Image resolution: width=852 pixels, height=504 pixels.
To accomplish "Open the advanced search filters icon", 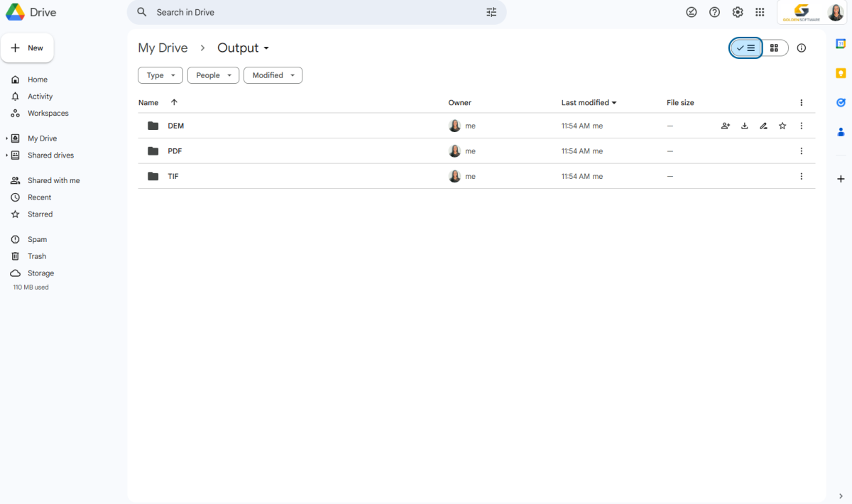I will point(491,12).
